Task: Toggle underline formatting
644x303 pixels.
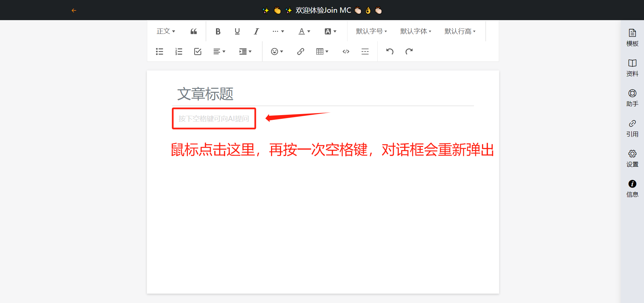Action: [x=237, y=32]
